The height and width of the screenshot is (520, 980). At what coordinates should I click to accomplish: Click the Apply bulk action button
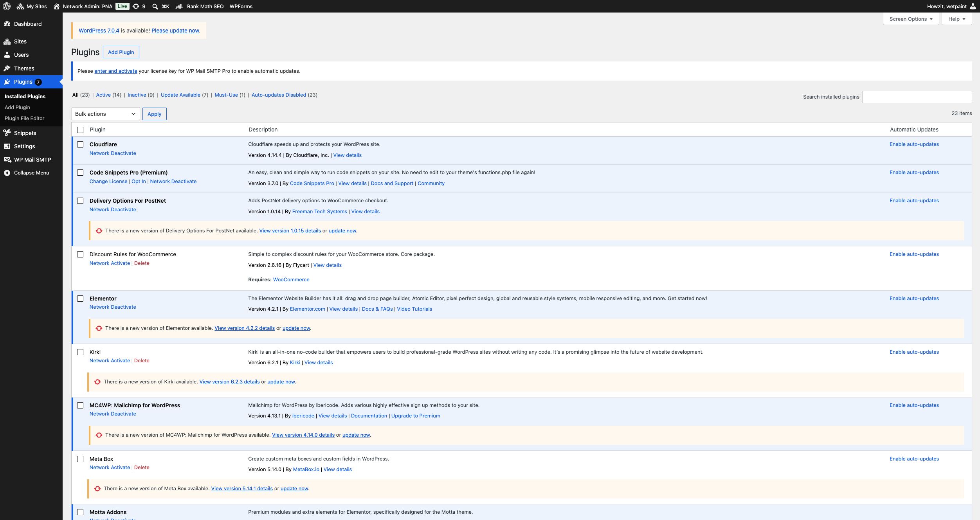(x=154, y=114)
